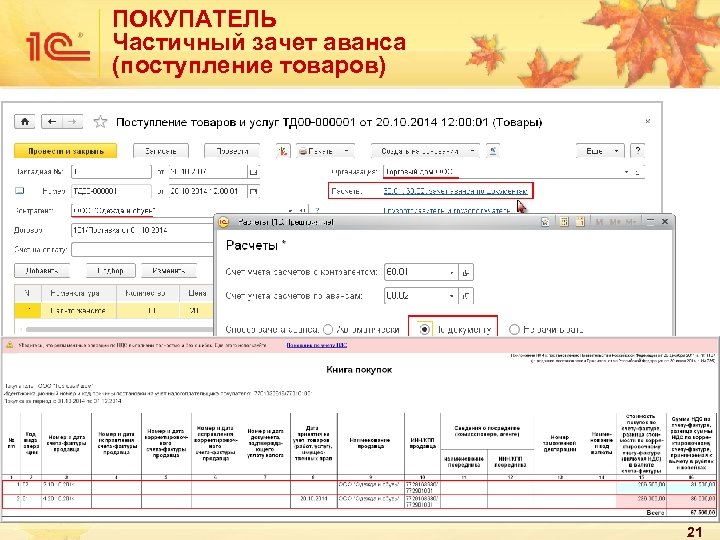The width and height of the screenshot is (720, 540).
Task: Open the Печать dropdown menu
Action: [x=325, y=151]
